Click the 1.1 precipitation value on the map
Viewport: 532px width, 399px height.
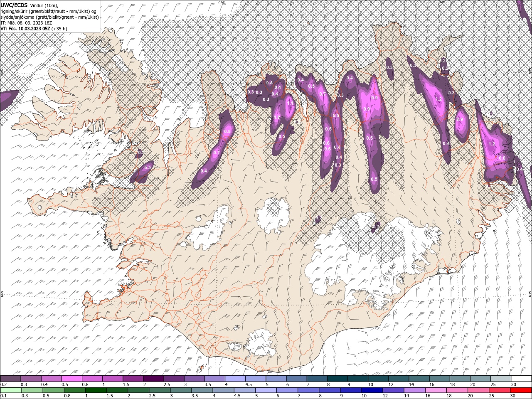290,103
